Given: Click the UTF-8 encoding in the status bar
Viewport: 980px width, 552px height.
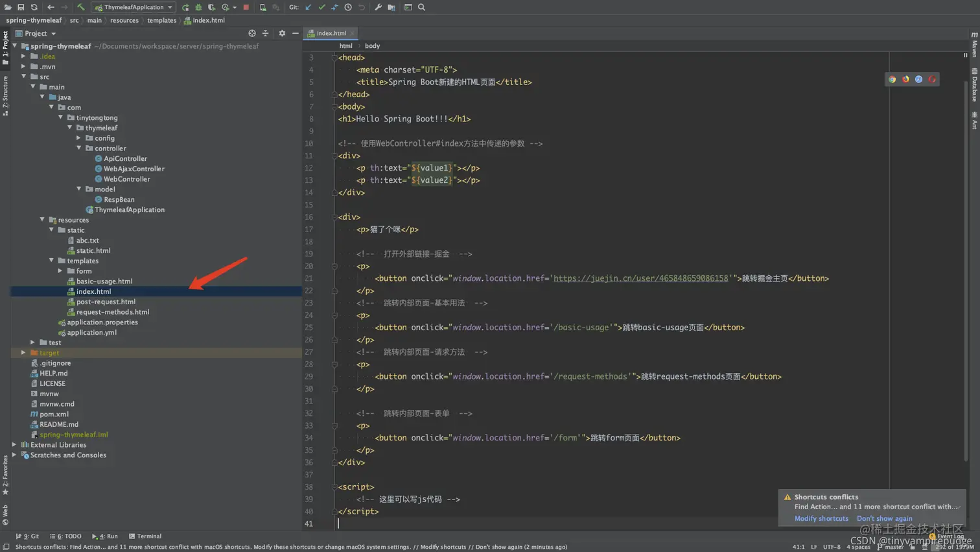Looking at the screenshot, I should click(x=832, y=547).
